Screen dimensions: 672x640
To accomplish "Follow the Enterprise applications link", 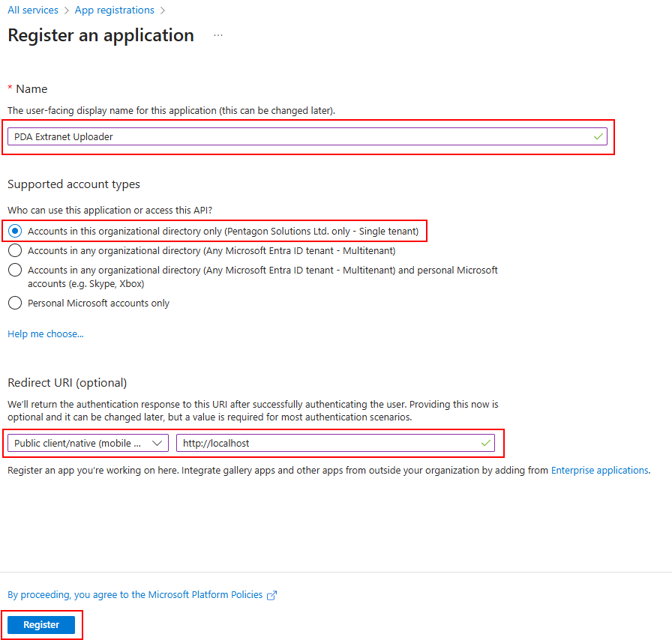I will coord(599,471).
